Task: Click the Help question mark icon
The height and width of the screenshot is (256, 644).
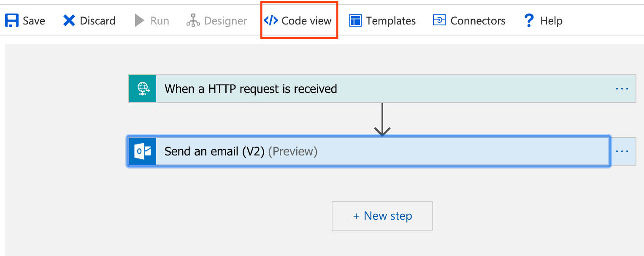Action: pos(529,20)
